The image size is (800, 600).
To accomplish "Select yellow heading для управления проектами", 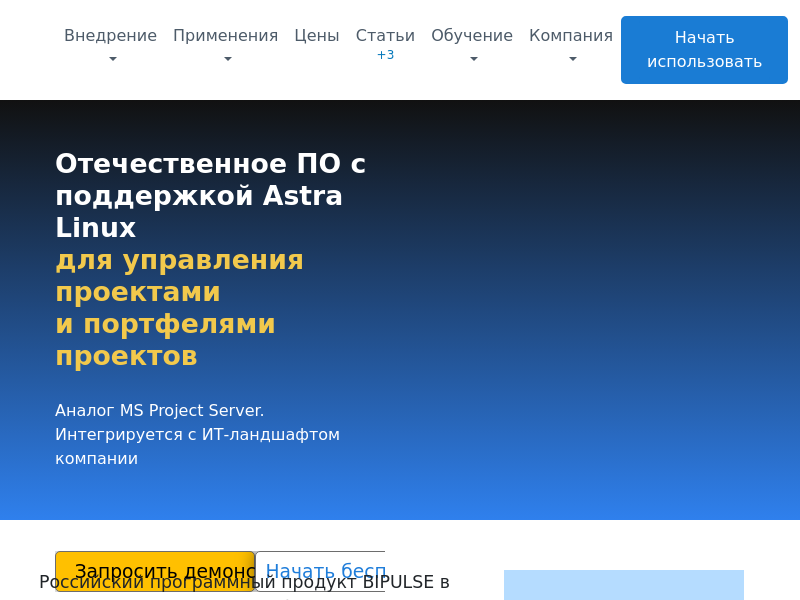I will pos(179,276).
